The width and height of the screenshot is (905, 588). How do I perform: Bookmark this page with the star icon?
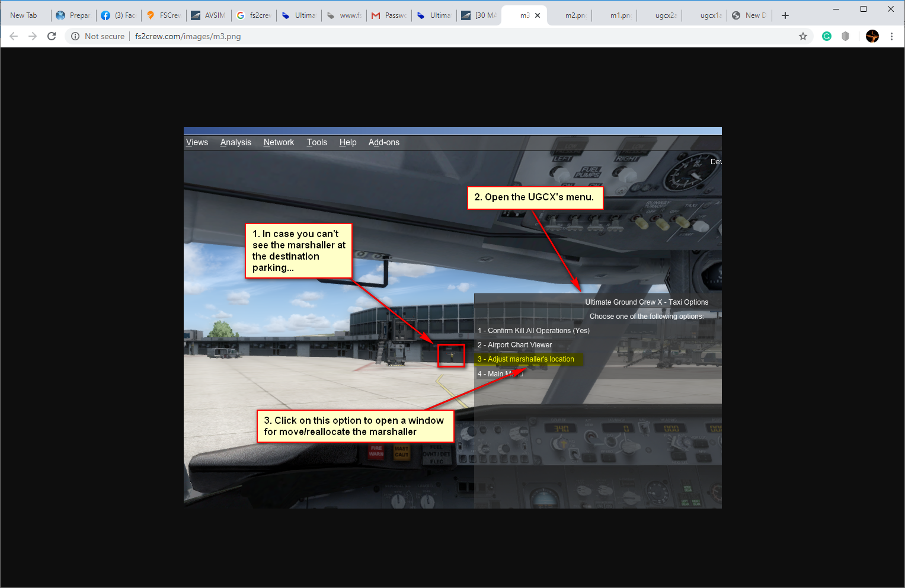tap(803, 36)
